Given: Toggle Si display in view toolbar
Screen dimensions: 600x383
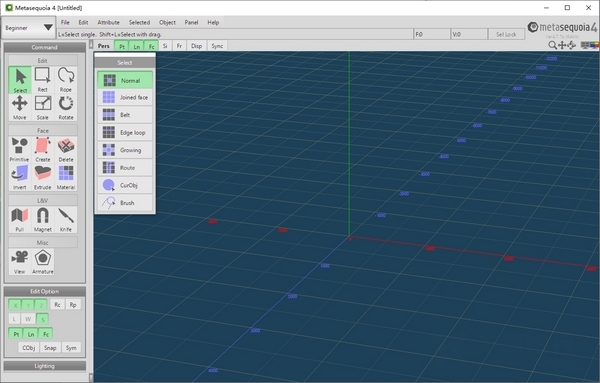Looking at the screenshot, I should pos(165,46).
